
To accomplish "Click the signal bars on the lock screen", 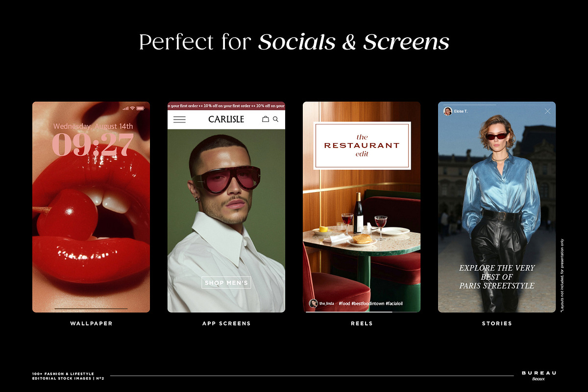I will click(x=125, y=108).
